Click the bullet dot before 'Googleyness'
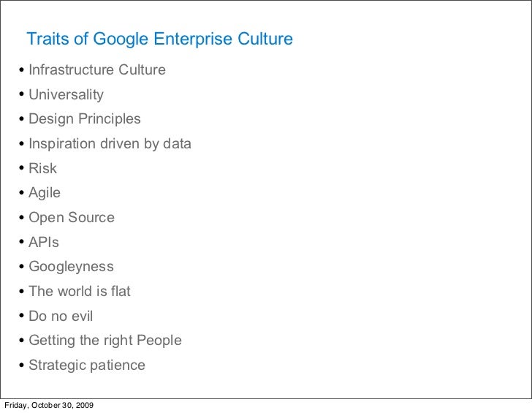 22,267
